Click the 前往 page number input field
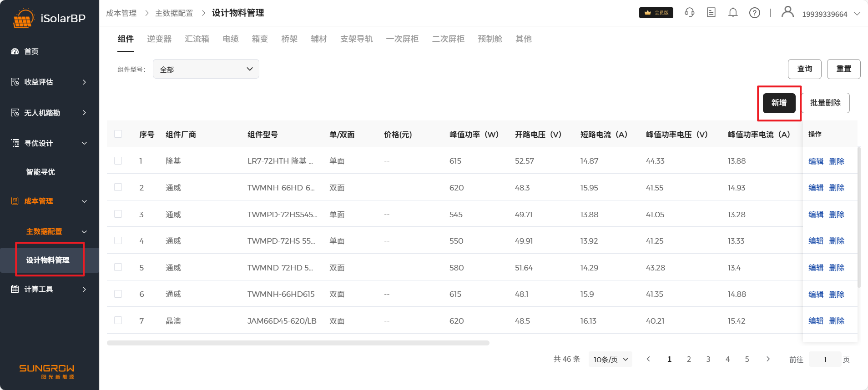 point(825,359)
